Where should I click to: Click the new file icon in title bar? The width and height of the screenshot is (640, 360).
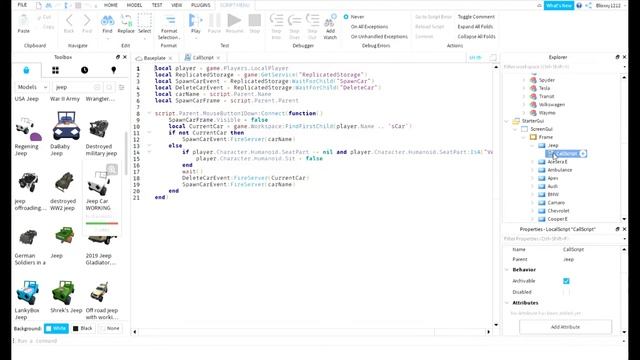click(x=39, y=5)
